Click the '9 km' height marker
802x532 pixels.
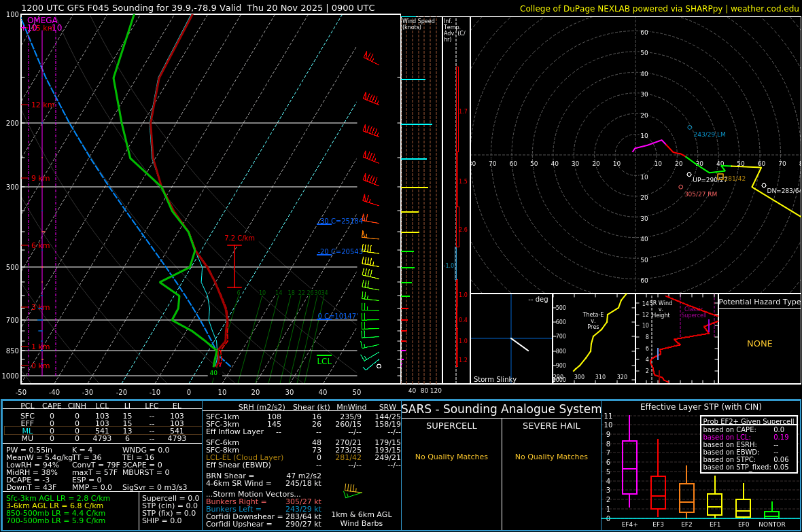pyautogui.click(x=40, y=179)
